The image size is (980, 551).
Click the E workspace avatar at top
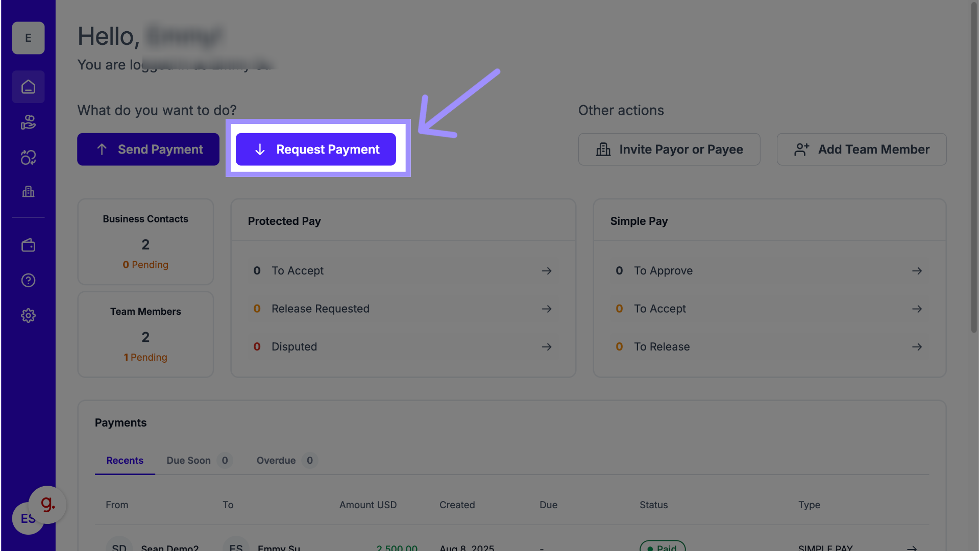point(28,38)
